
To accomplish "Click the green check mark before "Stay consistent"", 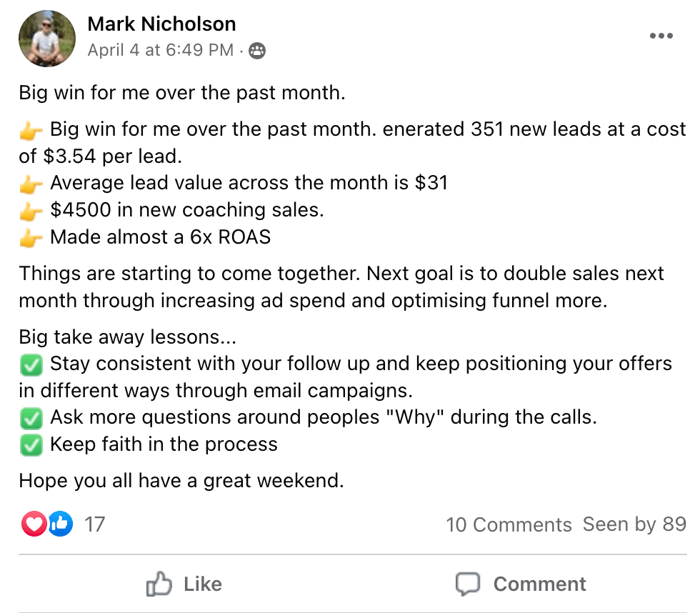I will tap(31, 364).
